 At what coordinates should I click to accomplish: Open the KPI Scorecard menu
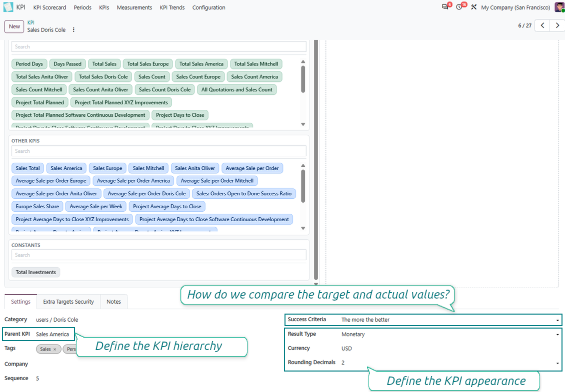click(x=49, y=7)
